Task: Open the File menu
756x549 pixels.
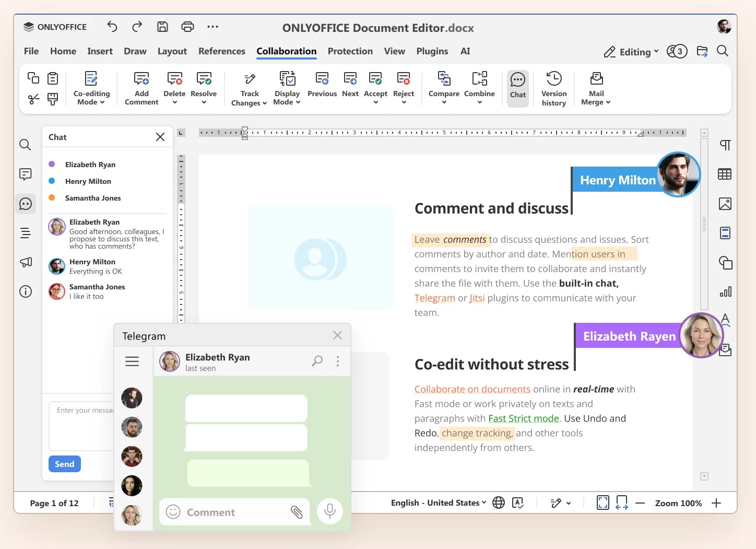Action: coord(31,51)
